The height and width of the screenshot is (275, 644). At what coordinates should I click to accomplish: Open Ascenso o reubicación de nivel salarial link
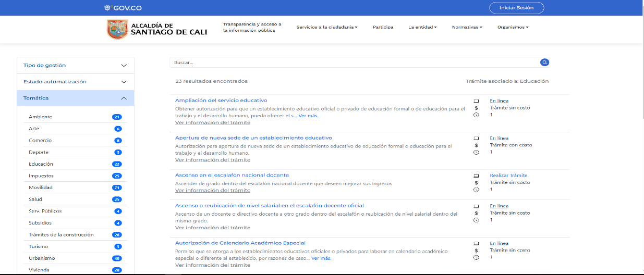coord(270,206)
